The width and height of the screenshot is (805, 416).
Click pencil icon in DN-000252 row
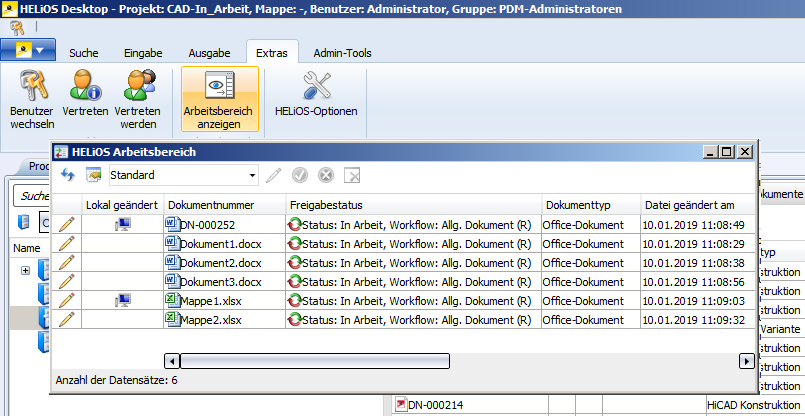click(67, 224)
